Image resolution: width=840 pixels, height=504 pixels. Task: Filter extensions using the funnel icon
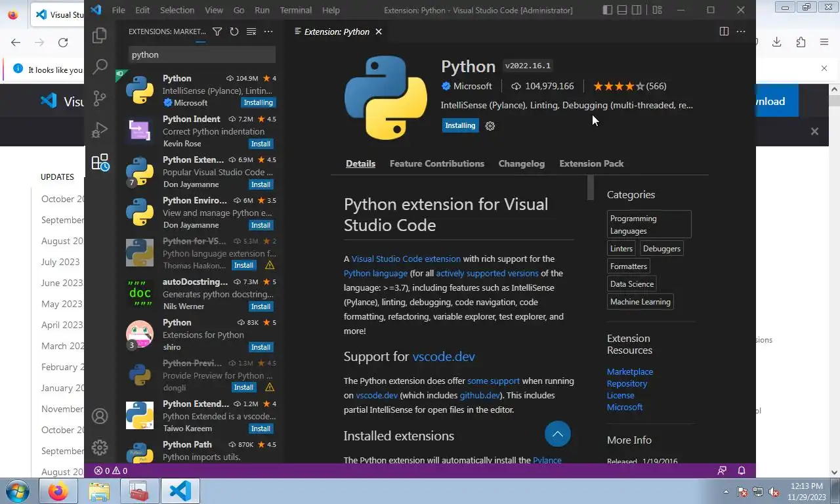[x=217, y=31]
